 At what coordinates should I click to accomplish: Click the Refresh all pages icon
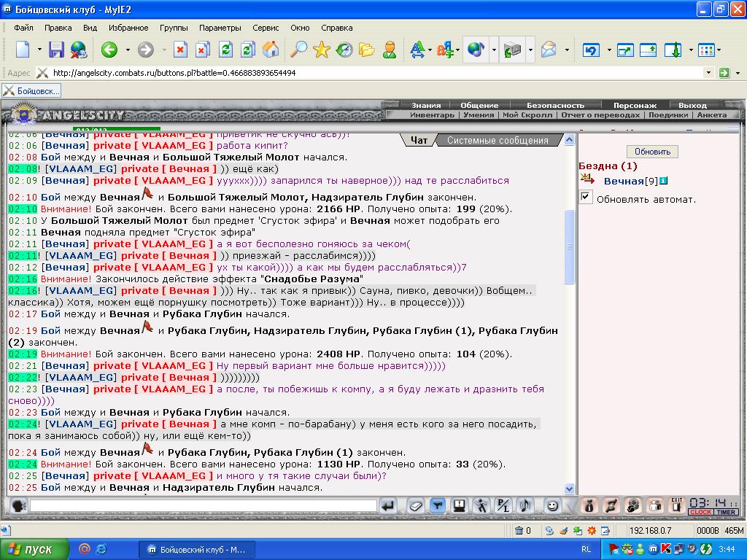248,49
